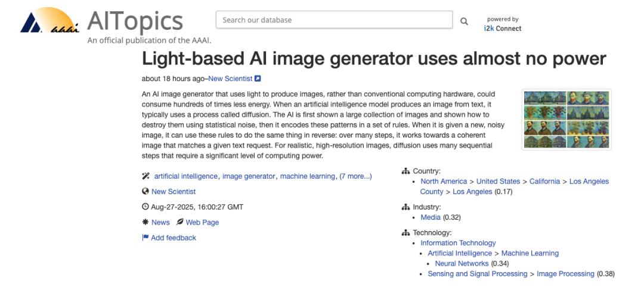Open the article's painting grid thumbnail
The width and height of the screenshot is (644, 287).
[x=566, y=119]
